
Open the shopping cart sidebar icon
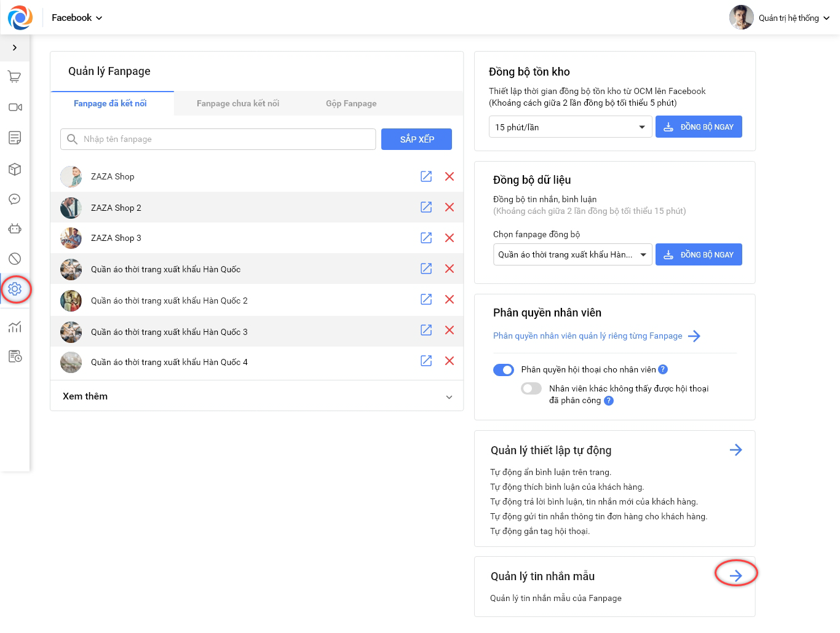(x=15, y=77)
